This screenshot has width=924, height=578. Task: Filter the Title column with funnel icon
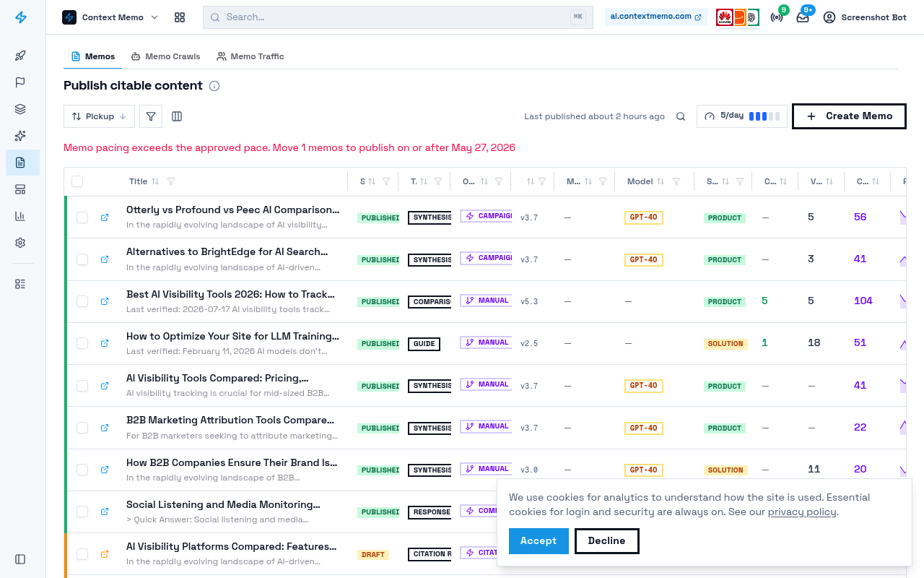coord(171,182)
